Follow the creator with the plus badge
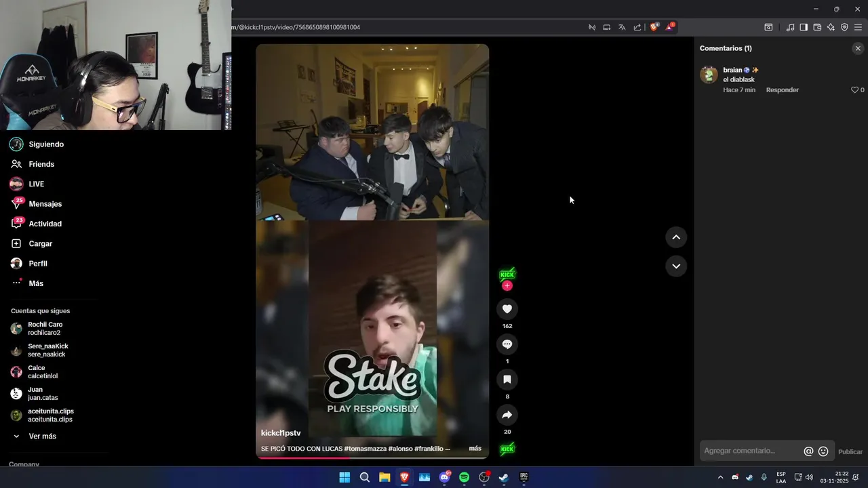The image size is (868, 488). (x=507, y=286)
